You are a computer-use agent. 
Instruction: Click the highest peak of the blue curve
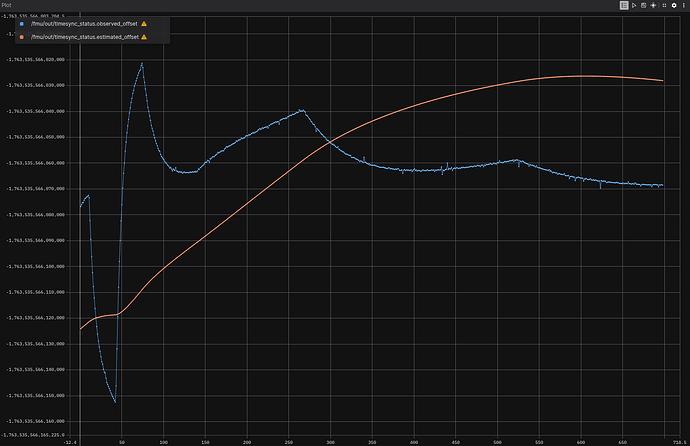click(x=142, y=63)
